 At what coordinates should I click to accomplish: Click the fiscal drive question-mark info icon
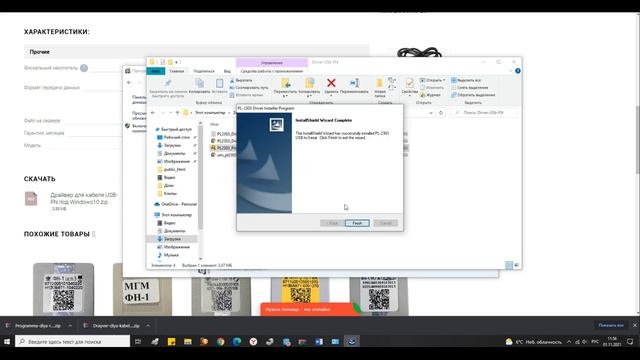point(84,68)
